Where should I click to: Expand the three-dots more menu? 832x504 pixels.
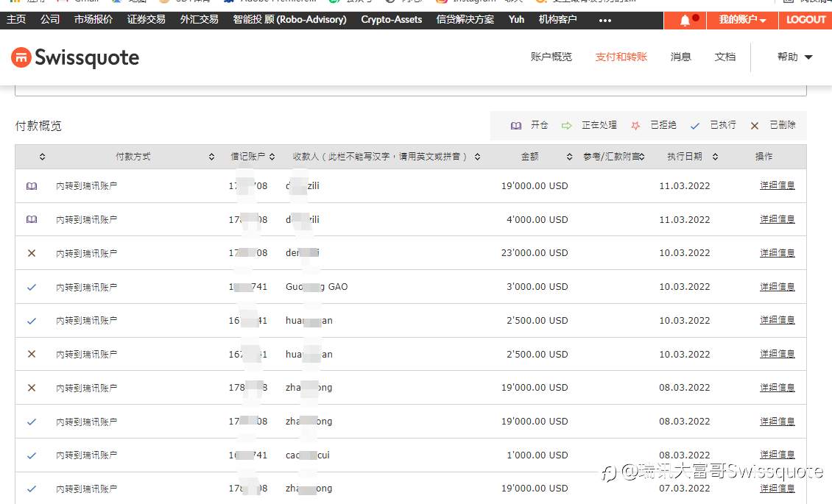[605, 20]
